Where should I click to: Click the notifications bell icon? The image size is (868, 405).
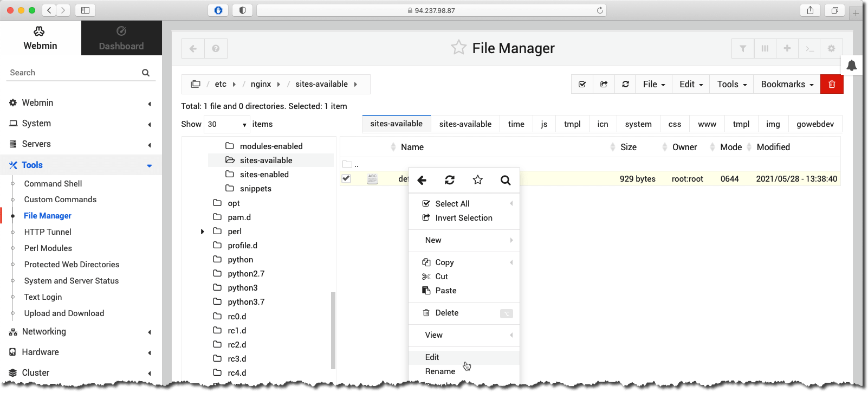852,66
